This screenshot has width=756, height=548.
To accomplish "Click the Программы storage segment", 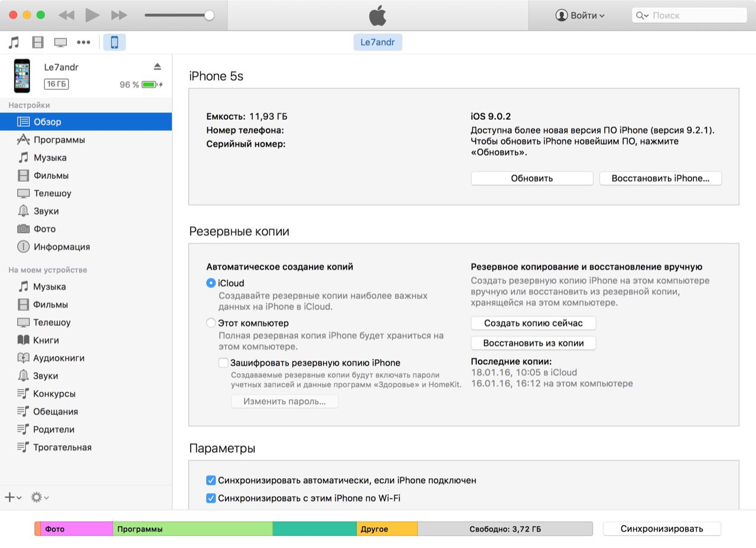I will click(x=193, y=529).
